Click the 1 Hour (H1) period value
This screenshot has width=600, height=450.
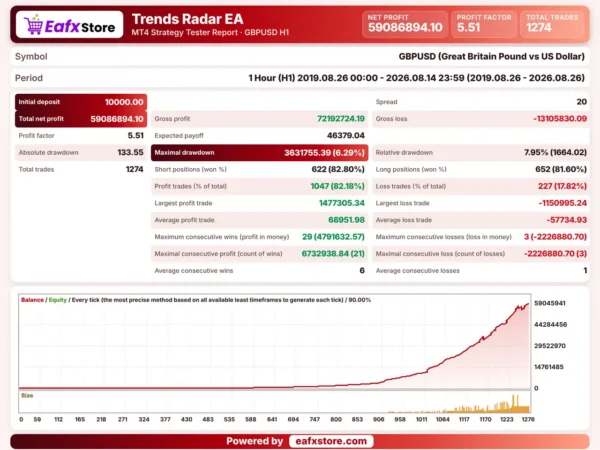(x=416, y=78)
